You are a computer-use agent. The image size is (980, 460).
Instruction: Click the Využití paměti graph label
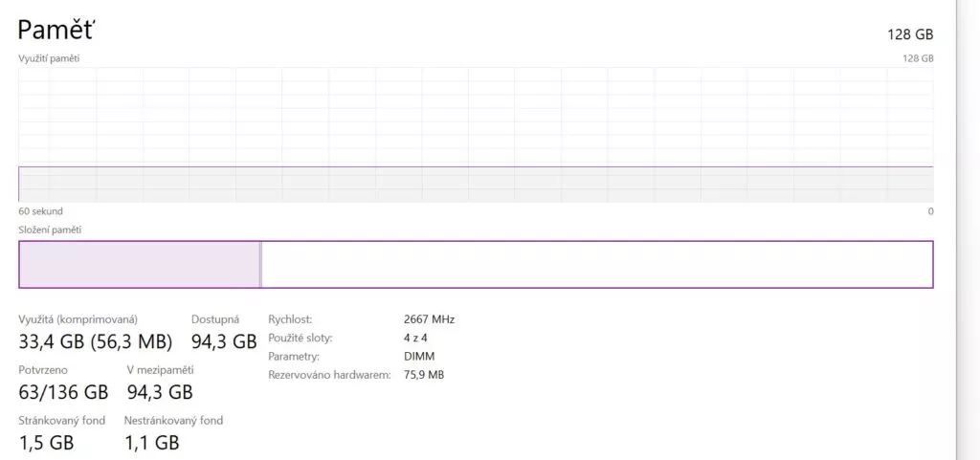(x=49, y=58)
